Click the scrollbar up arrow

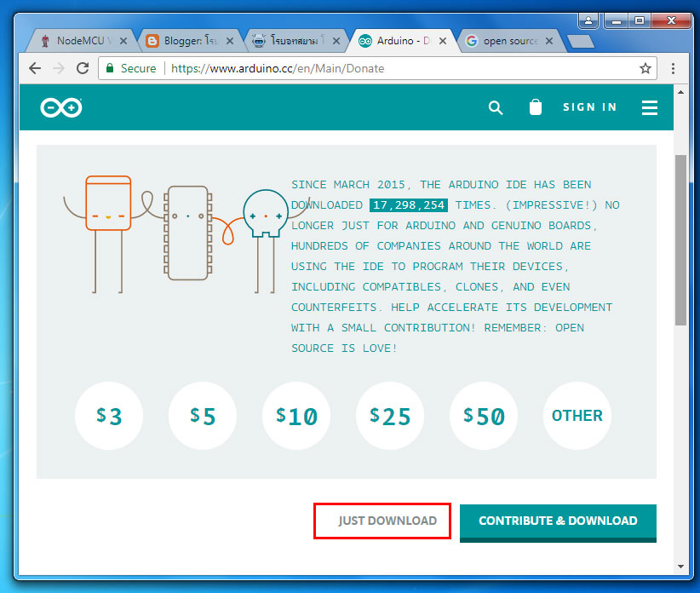click(680, 92)
